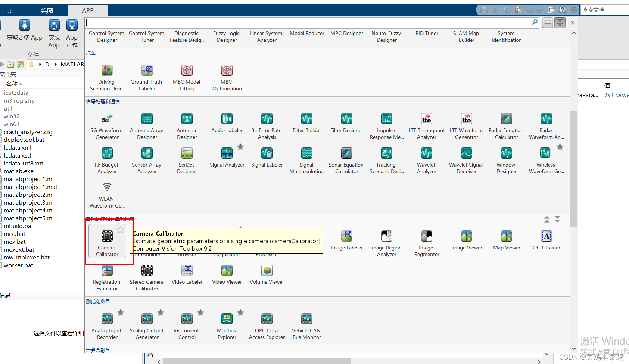Launch Driving Scenario Designer
This screenshot has width=629, height=364.
click(x=107, y=78)
